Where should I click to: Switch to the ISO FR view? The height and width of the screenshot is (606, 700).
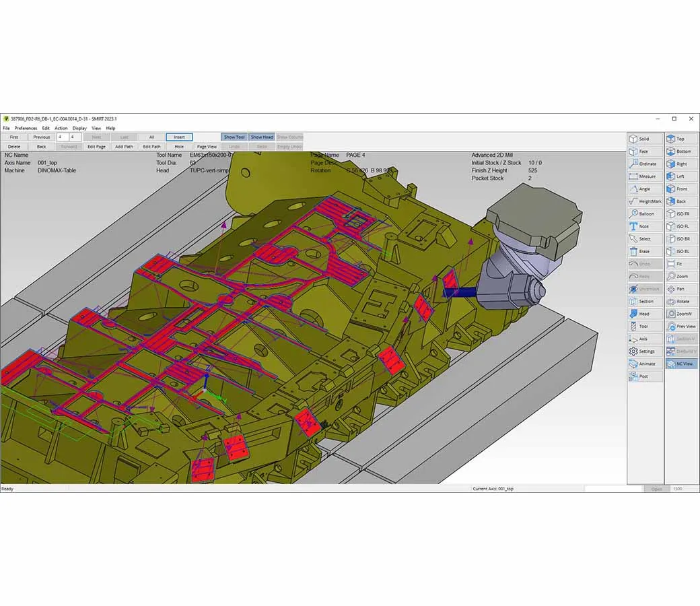(x=681, y=214)
